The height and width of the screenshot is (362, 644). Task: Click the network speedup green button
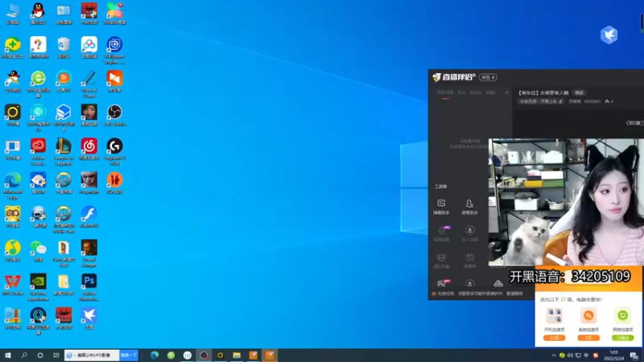click(x=622, y=338)
